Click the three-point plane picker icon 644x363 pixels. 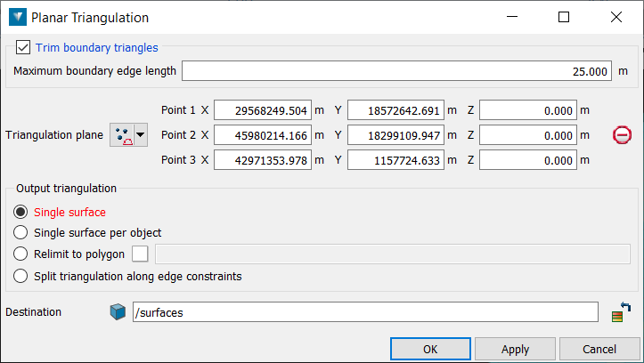coord(121,135)
